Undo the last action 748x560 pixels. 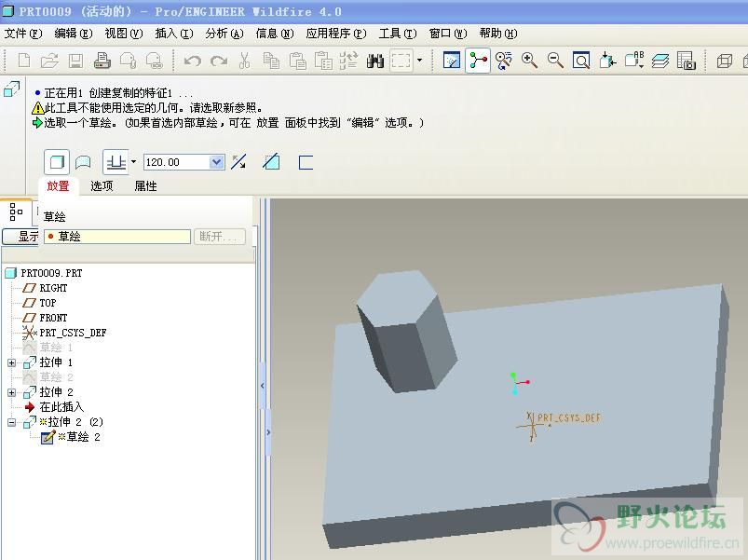pyautogui.click(x=193, y=61)
